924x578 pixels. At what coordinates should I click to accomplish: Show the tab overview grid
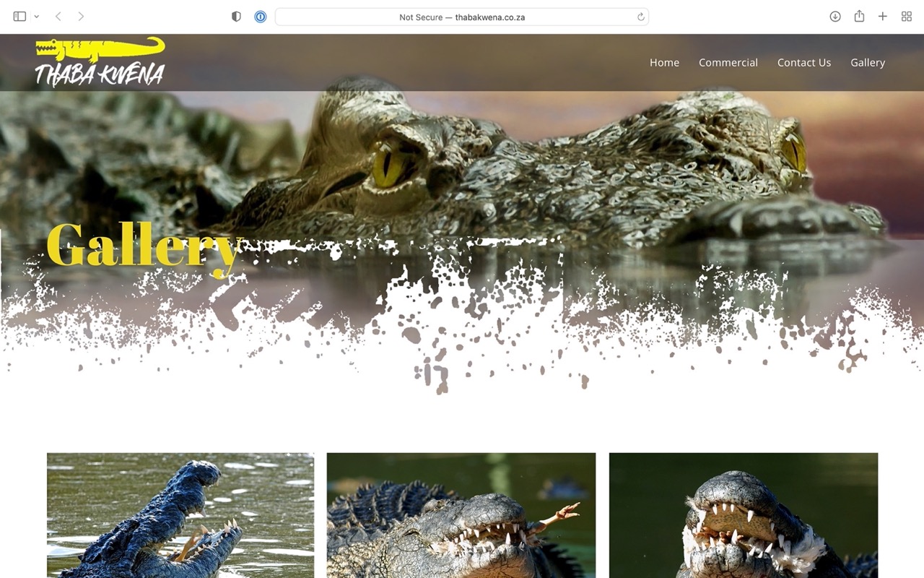point(907,17)
